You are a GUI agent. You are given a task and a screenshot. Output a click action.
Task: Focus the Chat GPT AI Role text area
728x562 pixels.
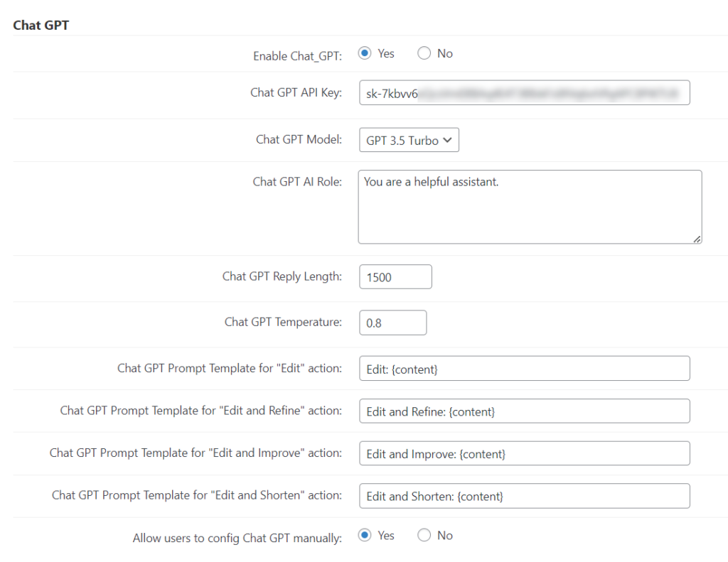tap(529, 206)
